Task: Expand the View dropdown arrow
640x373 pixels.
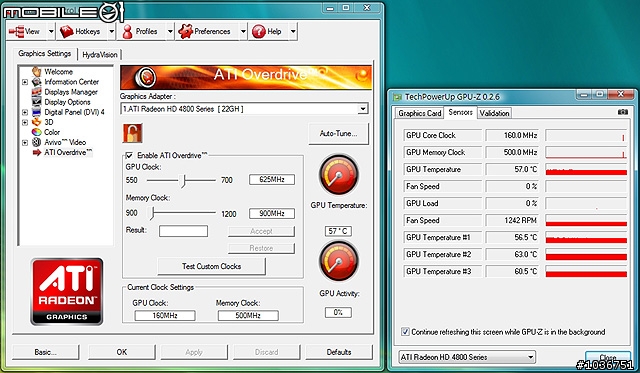Action: point(51,31)
